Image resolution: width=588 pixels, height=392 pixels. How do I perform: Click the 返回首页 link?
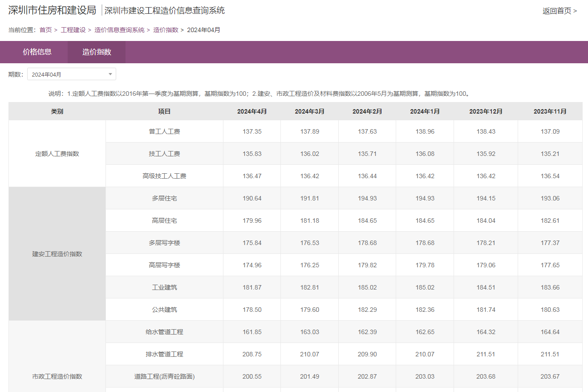tap(560, 11)
